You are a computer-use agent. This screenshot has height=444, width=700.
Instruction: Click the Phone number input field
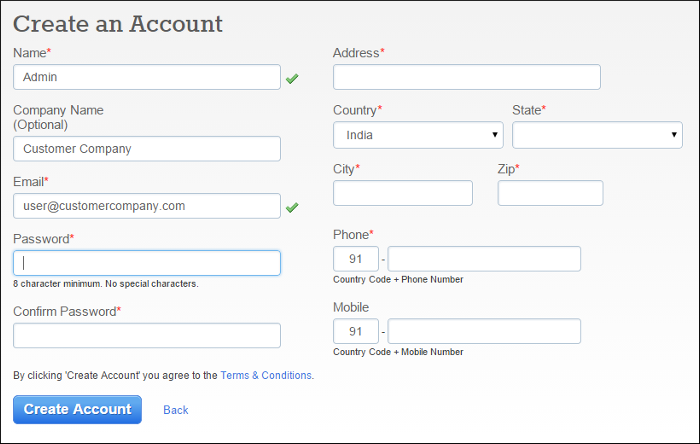[484, 259]
